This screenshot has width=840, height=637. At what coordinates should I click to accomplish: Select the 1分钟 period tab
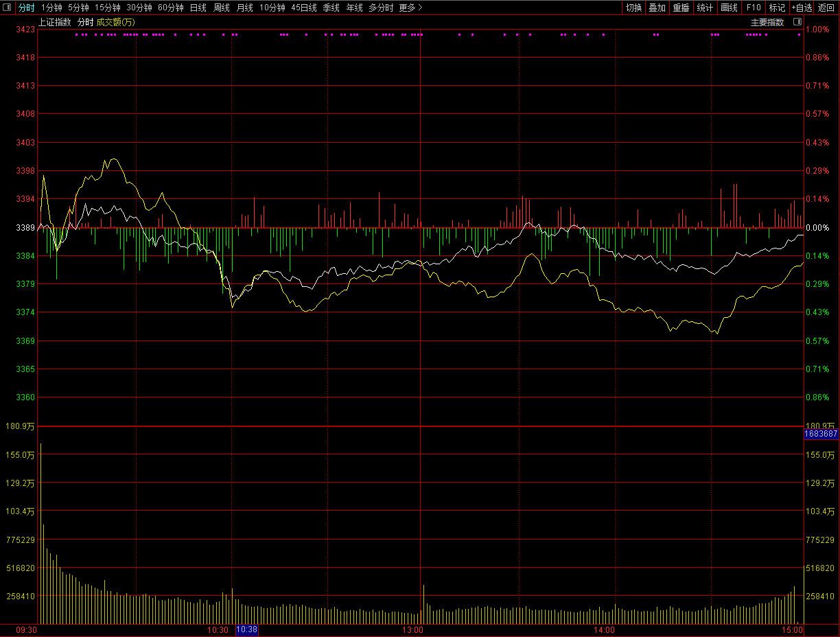[51, 8]
